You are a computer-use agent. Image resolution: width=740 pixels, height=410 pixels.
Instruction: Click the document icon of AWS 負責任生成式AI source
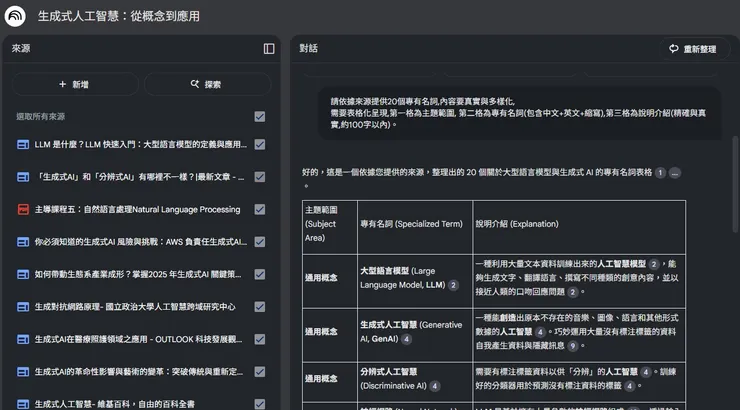pos(23,242)
